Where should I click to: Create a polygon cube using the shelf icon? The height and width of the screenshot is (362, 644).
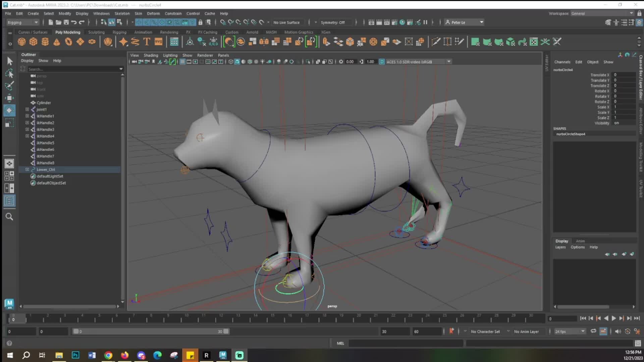[x=33, y=42]
